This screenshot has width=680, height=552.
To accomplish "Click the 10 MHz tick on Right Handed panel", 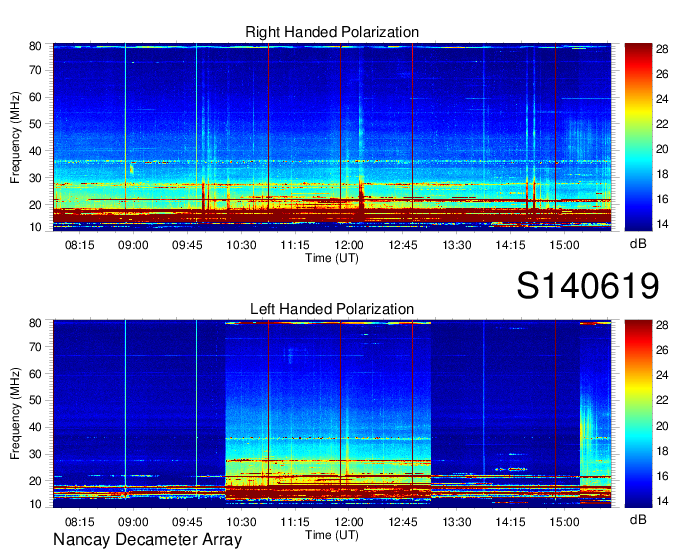I will click(35, 227).
